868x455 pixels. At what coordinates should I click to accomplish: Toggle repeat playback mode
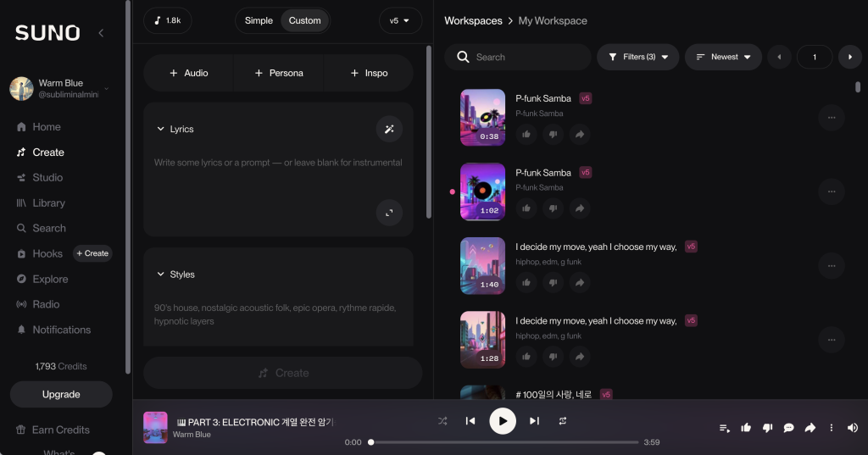point(562,421)
